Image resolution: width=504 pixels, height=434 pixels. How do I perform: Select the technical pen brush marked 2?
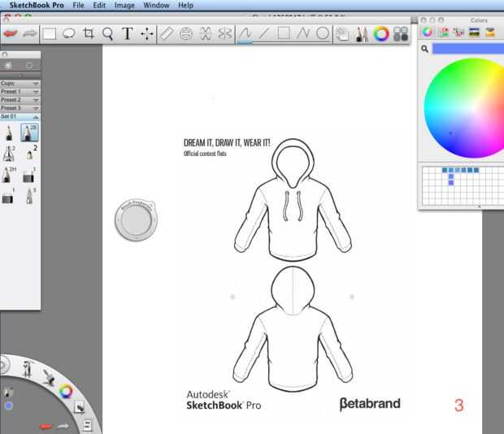click(x=9, y=154)
